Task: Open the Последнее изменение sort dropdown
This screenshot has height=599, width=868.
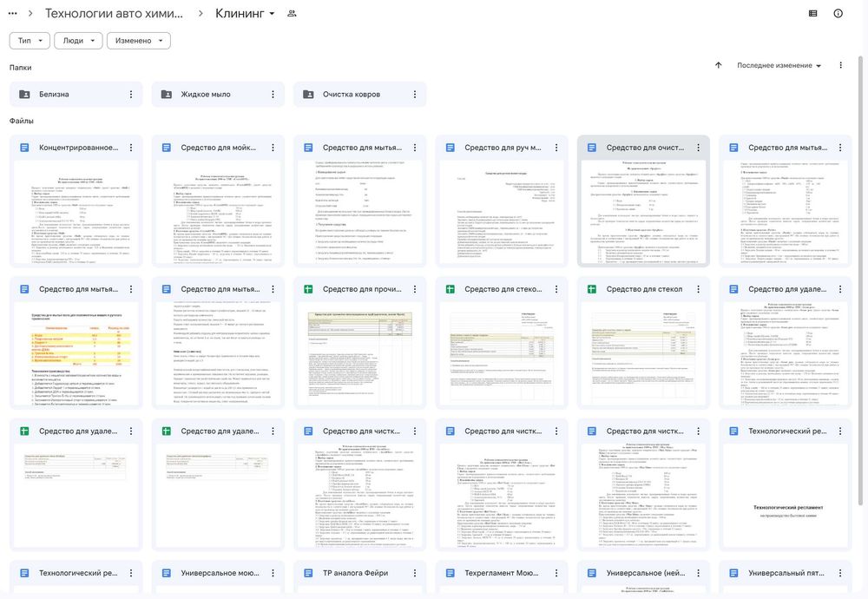Action: click(779, 65)
